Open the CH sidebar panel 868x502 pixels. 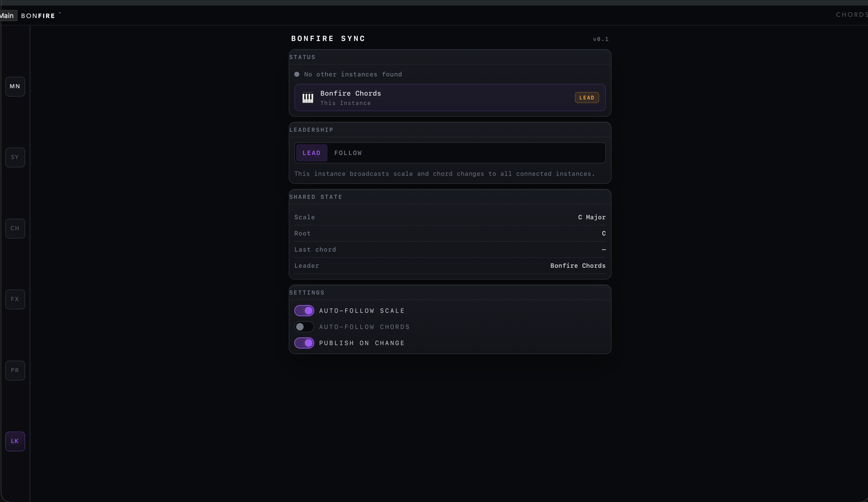pyautogui.click(x=15, y=229)
